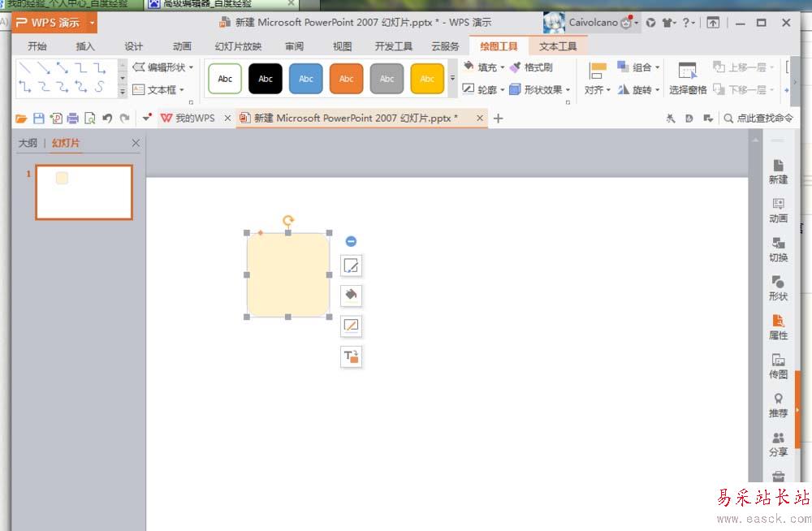
Task: Open the 插入 ribbon tab
Action: click(x=85, y=46)
